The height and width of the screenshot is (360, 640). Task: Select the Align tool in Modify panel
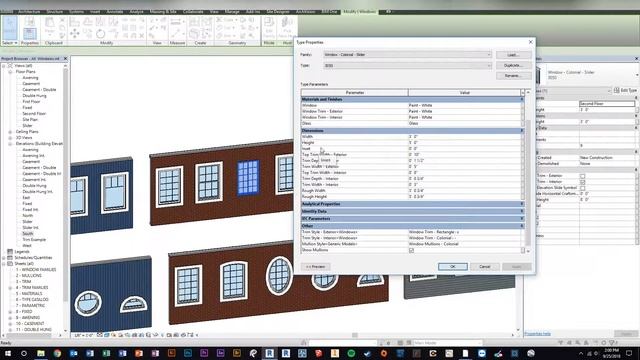click(75, 21)
